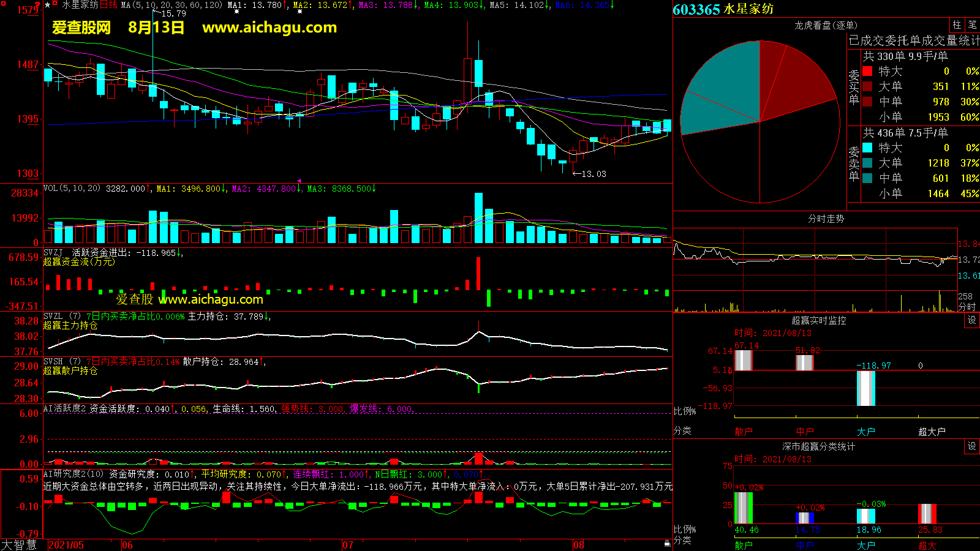Image resolution: width=980 pixels, height=551 pixels.
Task: Click the 08 month marker on timeline
Action: tap(578, 545)
